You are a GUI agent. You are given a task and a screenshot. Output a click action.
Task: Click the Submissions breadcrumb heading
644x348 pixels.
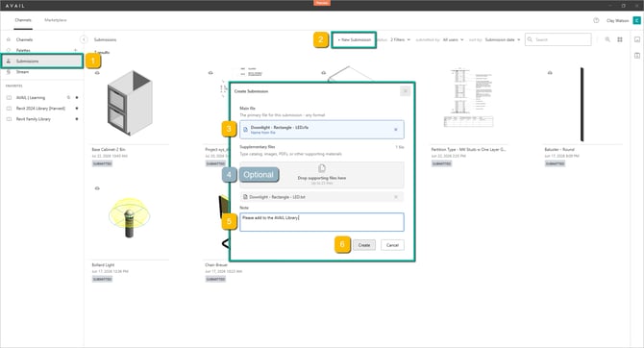coord(105,39)
